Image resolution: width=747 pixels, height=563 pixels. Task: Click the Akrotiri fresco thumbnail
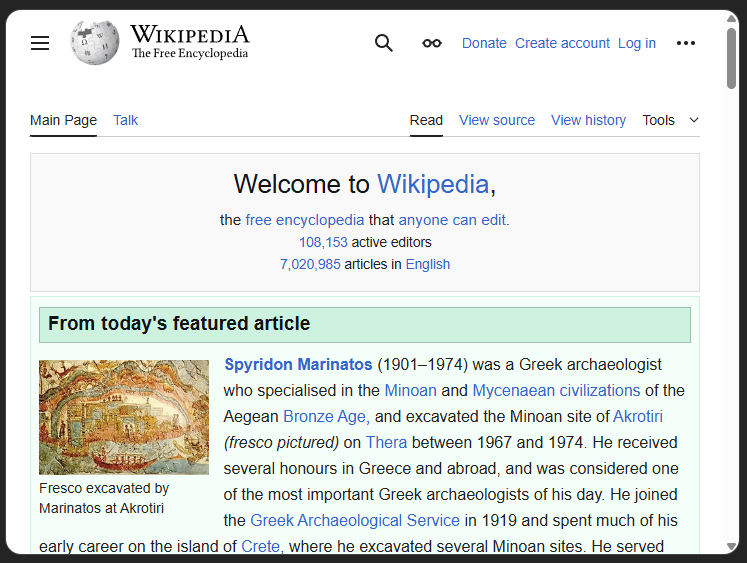coord(124,417)
